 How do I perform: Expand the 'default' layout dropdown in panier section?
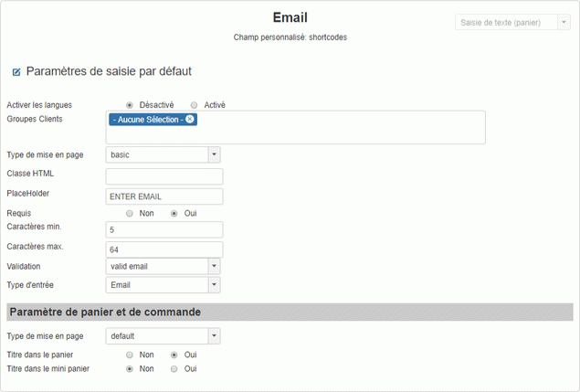click(x=163, y=336)
